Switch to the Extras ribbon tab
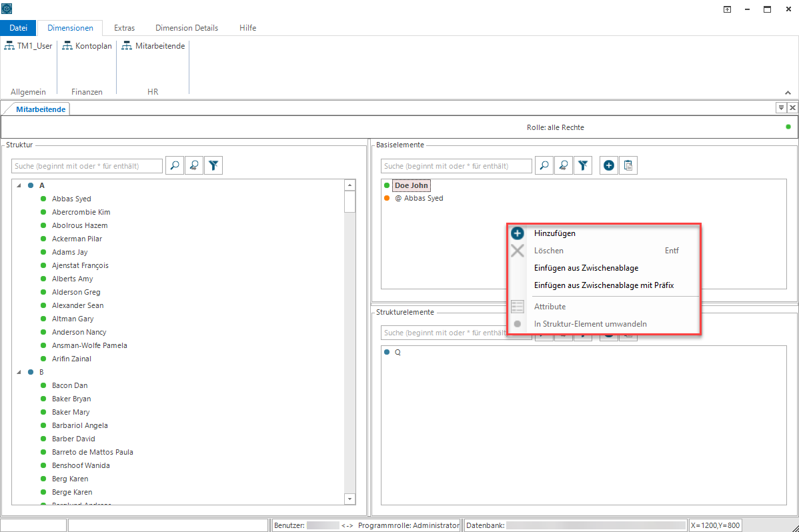This screenshot has width=799, height=532. click(x=124, y=28)
